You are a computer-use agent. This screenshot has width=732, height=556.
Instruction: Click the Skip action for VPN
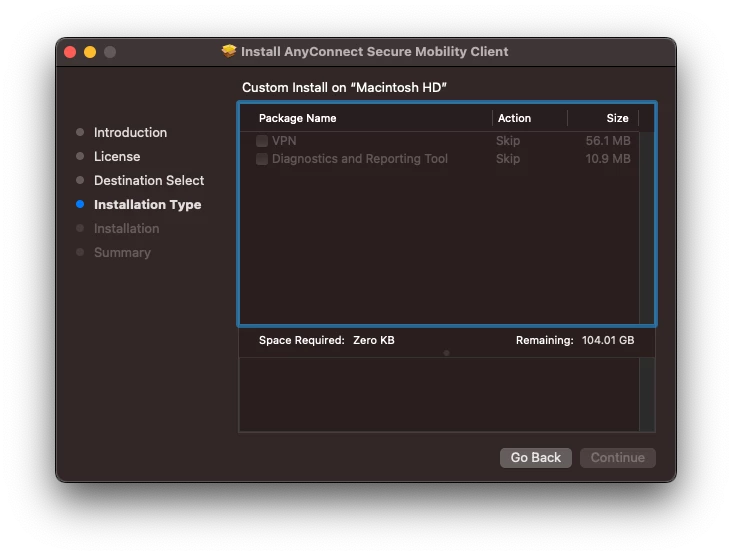click(508, 141)
